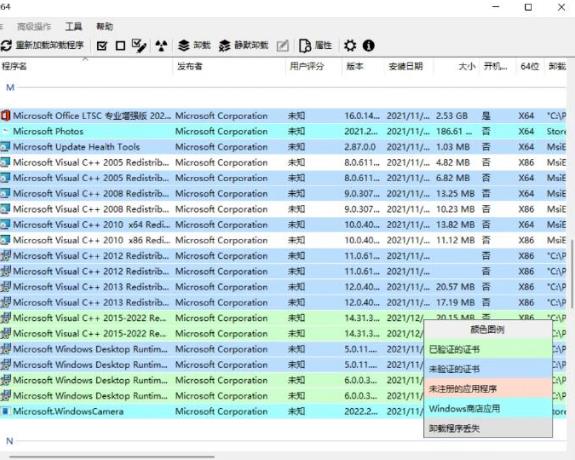
Task: Click the version cell 2.87.0.0
Action: click(x=360, y=147)
